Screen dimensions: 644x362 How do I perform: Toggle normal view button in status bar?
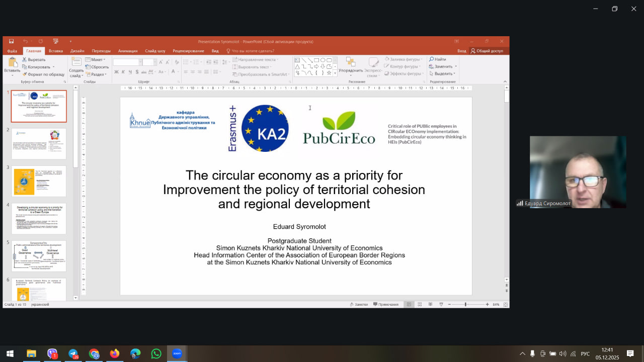(409, 304)
